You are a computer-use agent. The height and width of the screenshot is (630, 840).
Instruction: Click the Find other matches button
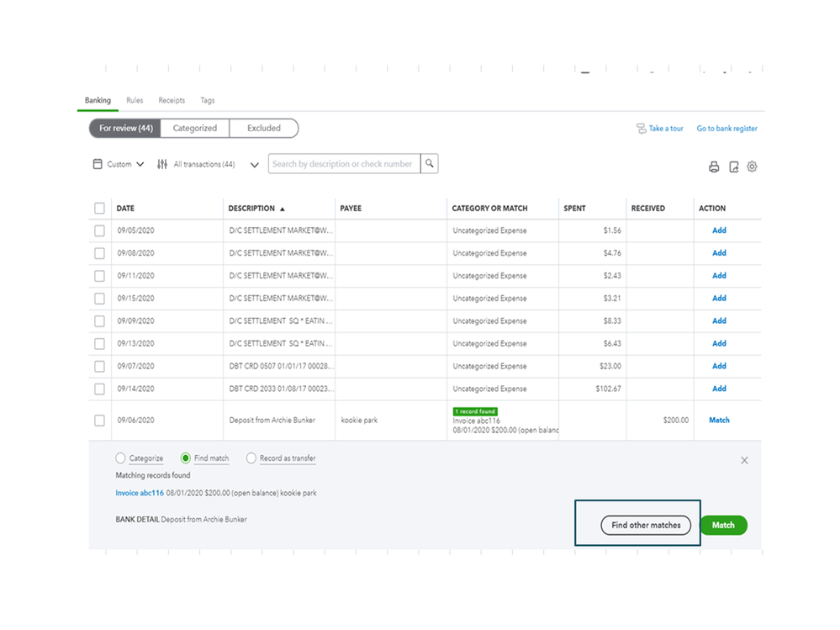click(646, 525)
